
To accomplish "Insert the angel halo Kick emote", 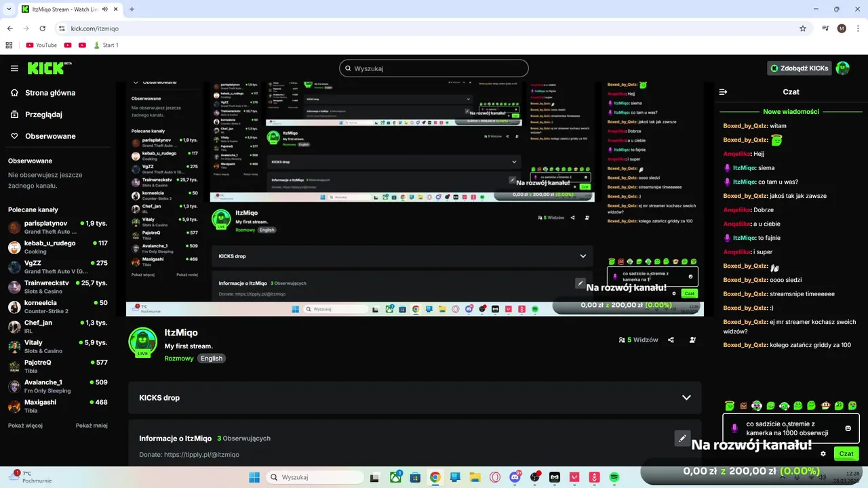I will tap(730, 405).
